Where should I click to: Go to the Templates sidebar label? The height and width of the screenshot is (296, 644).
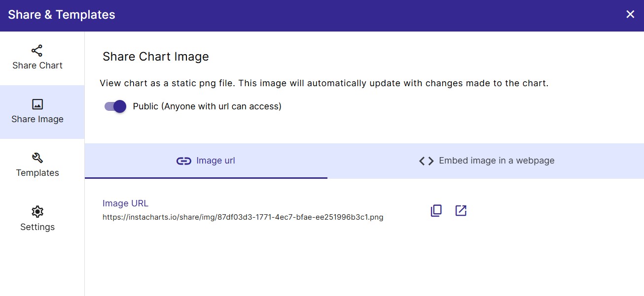[37, 173]
